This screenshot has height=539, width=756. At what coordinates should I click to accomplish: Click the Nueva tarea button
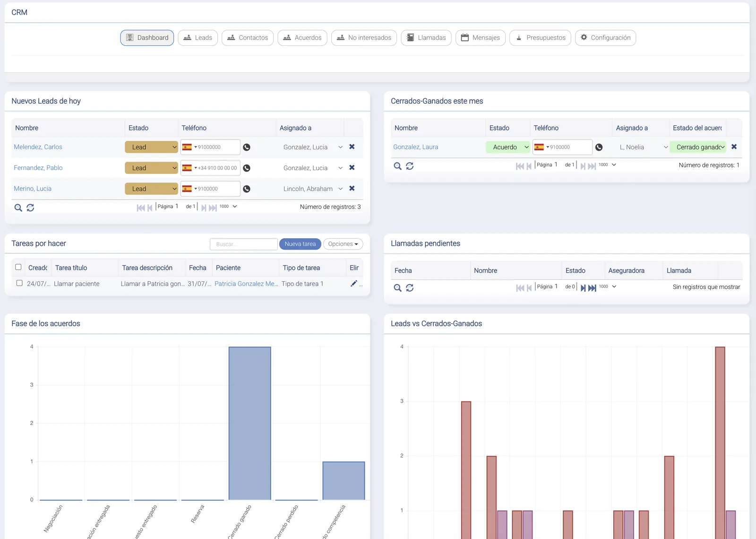pyautogui.click(x=300, y=244)
